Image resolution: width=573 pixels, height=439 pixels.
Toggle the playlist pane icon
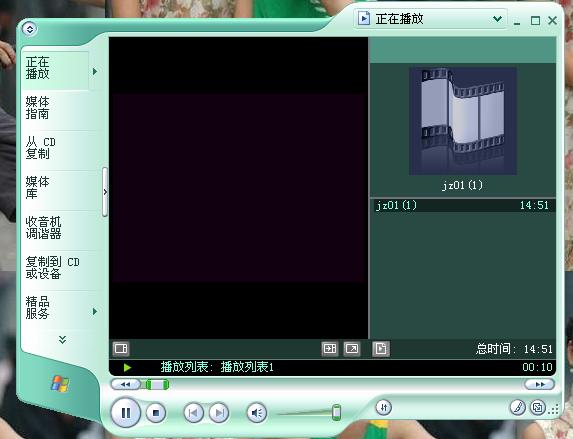coord(330,348)
